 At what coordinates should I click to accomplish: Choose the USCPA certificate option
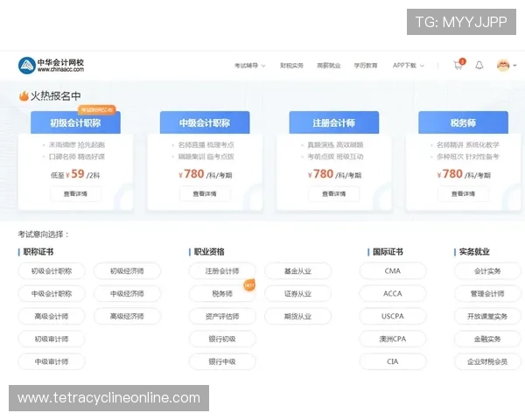393,316
